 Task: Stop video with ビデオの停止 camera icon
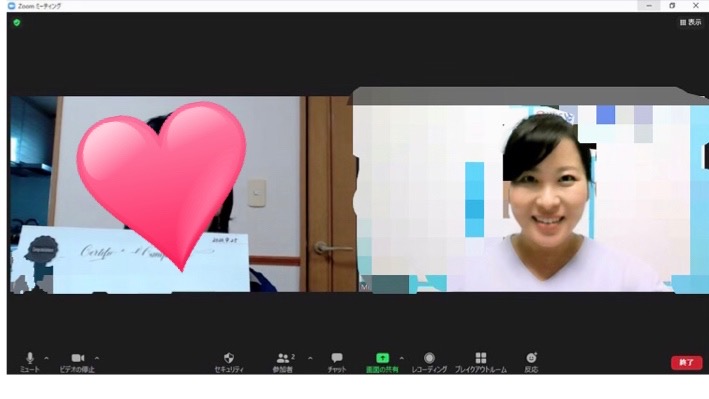77,362
